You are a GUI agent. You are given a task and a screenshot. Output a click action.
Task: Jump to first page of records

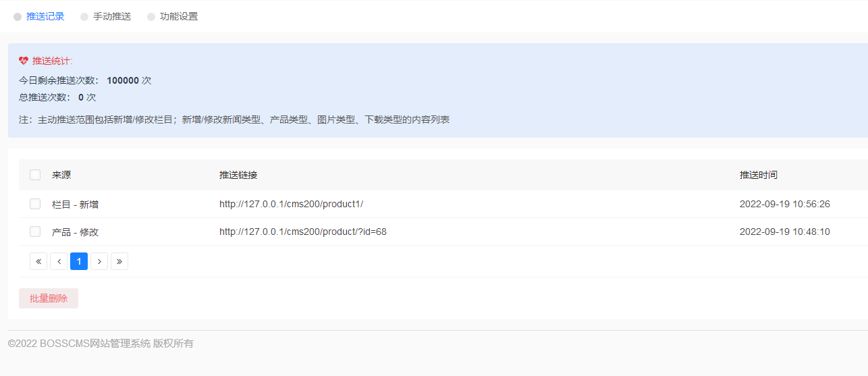(x=38, y=261)
